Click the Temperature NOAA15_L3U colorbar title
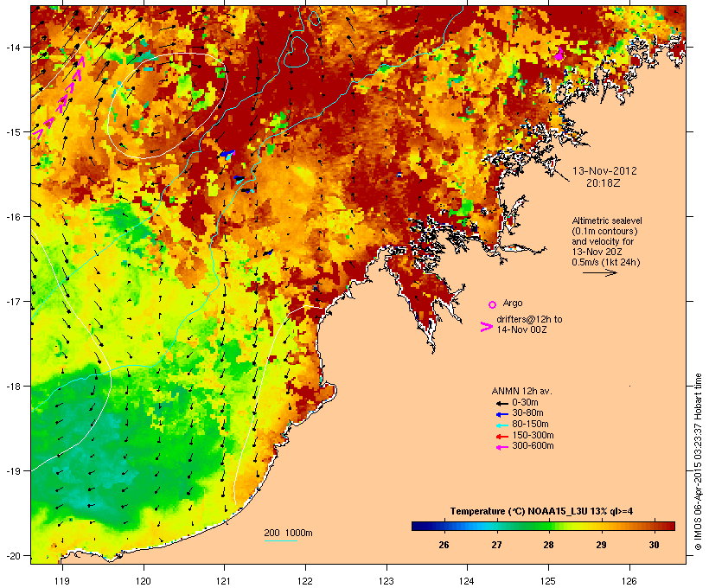Screen dimensions: 709x588 (x=541, y=512)
